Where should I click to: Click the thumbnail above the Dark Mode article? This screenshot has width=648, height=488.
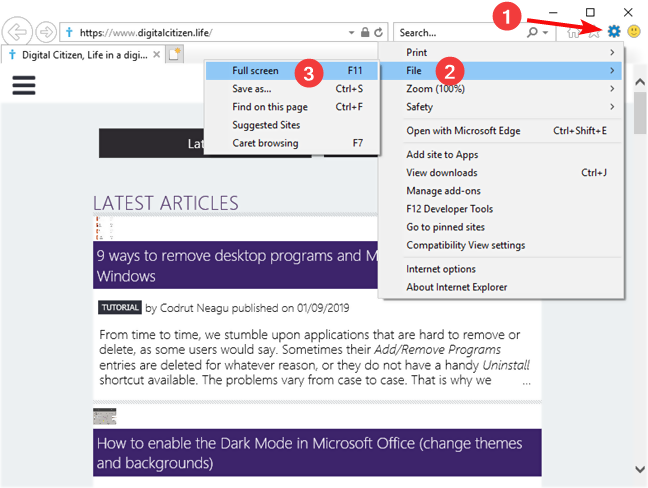click(105, 417)
